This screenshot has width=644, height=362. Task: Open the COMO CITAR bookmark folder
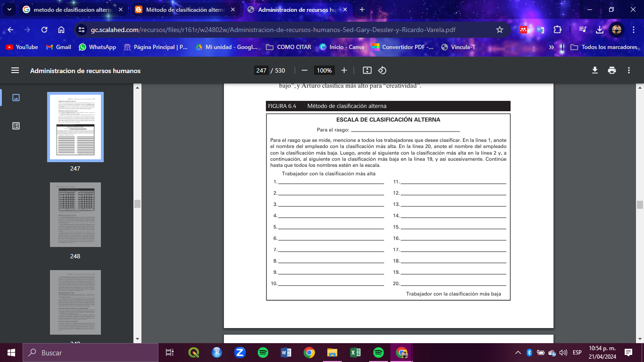tap(289, 47)
